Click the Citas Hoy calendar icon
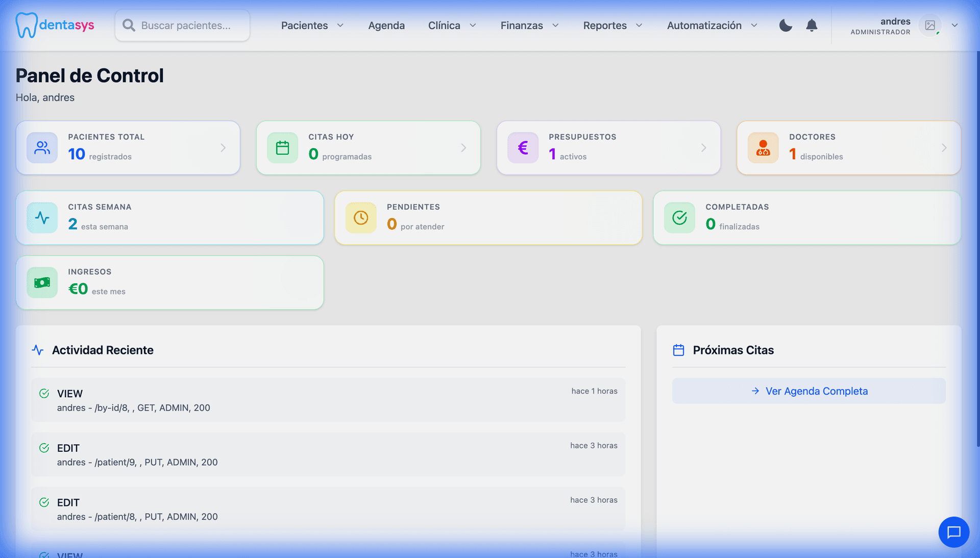The image size is (980, 558). (x=282, y=148)
